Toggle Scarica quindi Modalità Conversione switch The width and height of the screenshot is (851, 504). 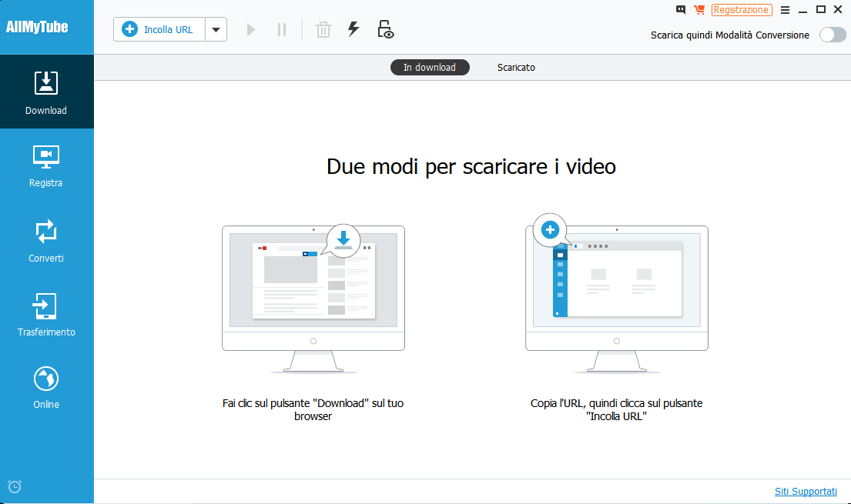click(x=833, y=35)
